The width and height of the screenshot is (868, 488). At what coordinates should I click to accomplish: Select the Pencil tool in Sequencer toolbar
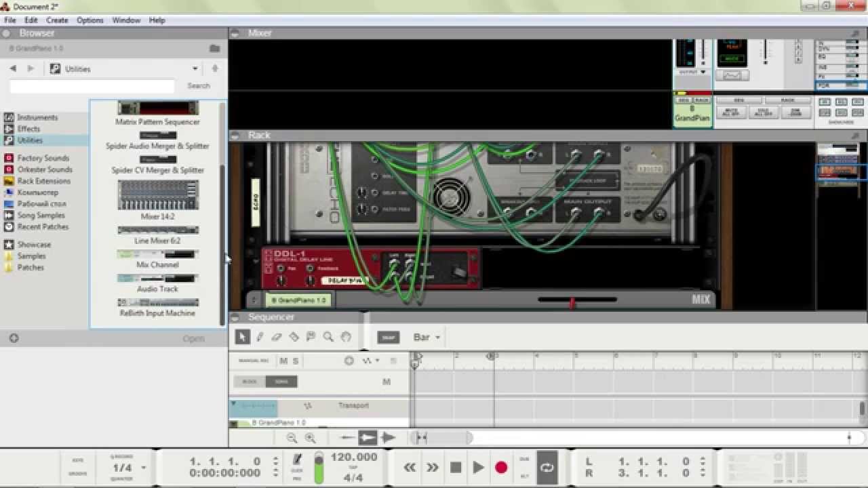coord(260,337)
